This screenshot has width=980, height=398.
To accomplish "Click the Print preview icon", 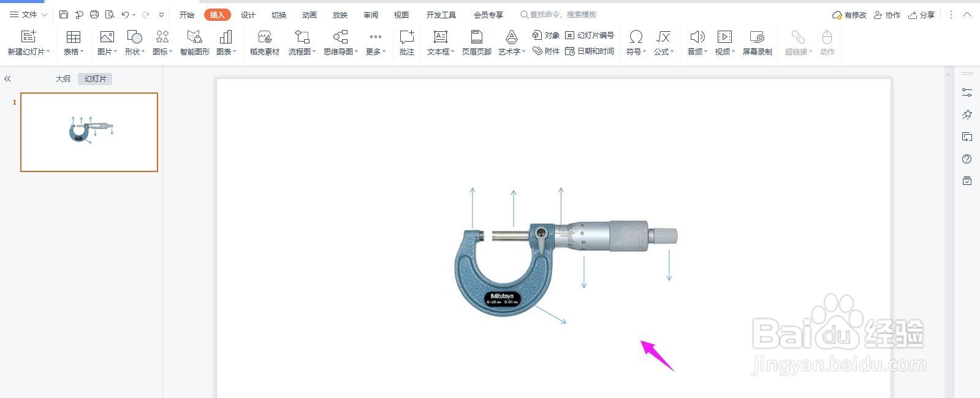I will point(110,15).
